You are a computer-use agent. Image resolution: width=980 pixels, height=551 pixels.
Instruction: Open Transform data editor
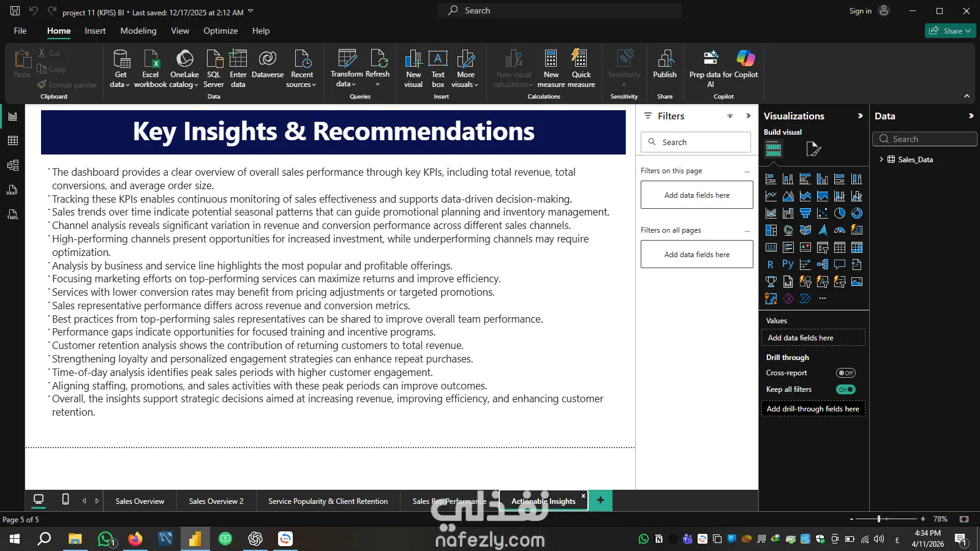click(347, 69)
